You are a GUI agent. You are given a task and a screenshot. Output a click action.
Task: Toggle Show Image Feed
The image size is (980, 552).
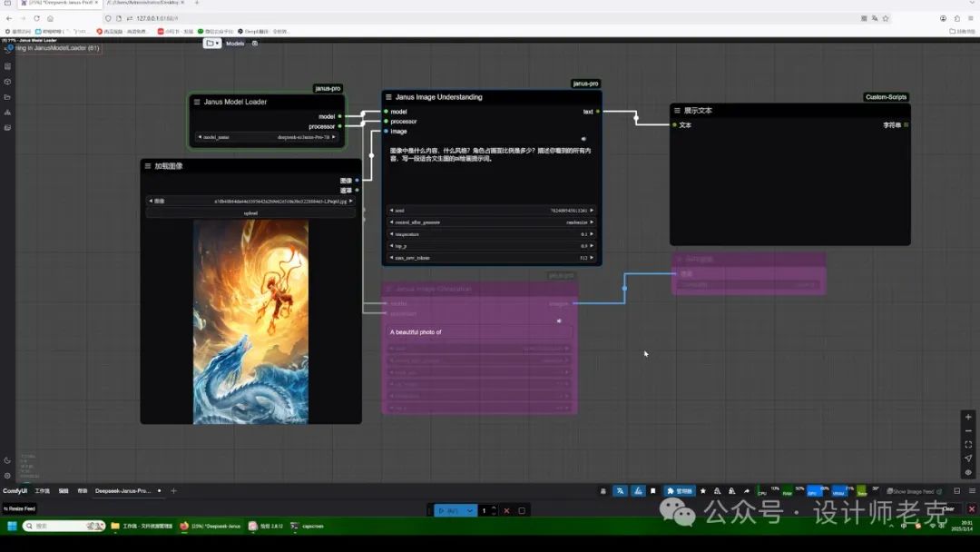tap(914, 491)
